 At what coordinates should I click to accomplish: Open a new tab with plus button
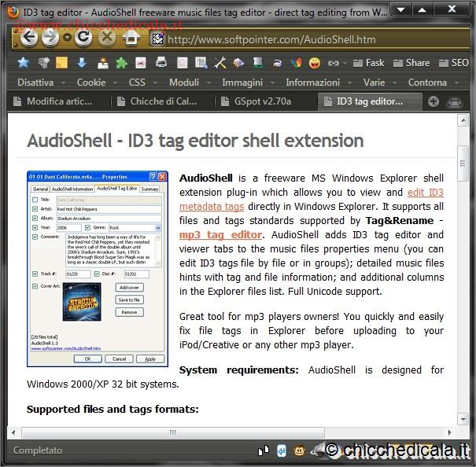(x=433, y=101)
